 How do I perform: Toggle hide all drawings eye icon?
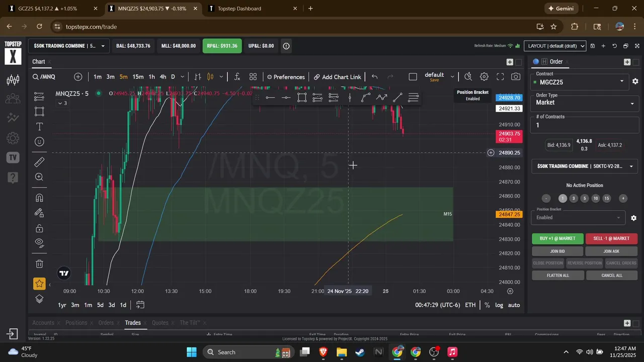39,243
